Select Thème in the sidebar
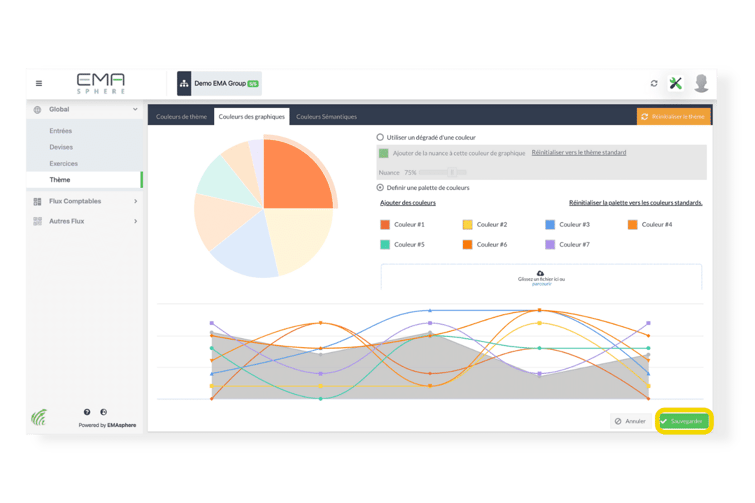Screen dimensions: 755x503 (x=60, y=180)
